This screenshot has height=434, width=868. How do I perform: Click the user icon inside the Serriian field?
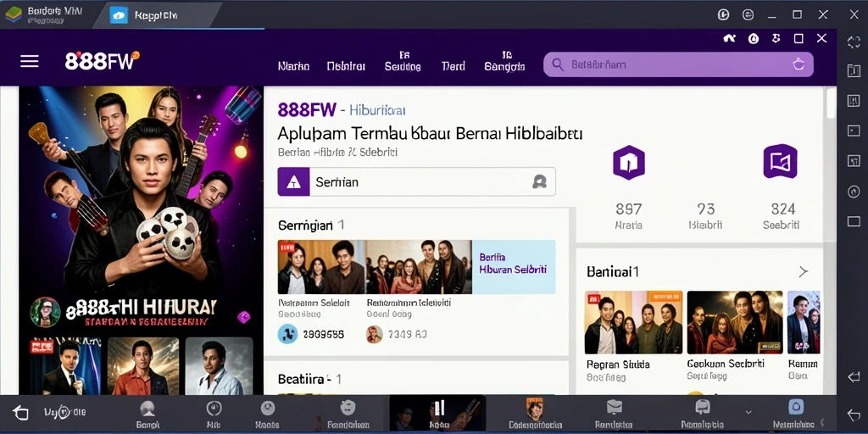pos(539,181)
